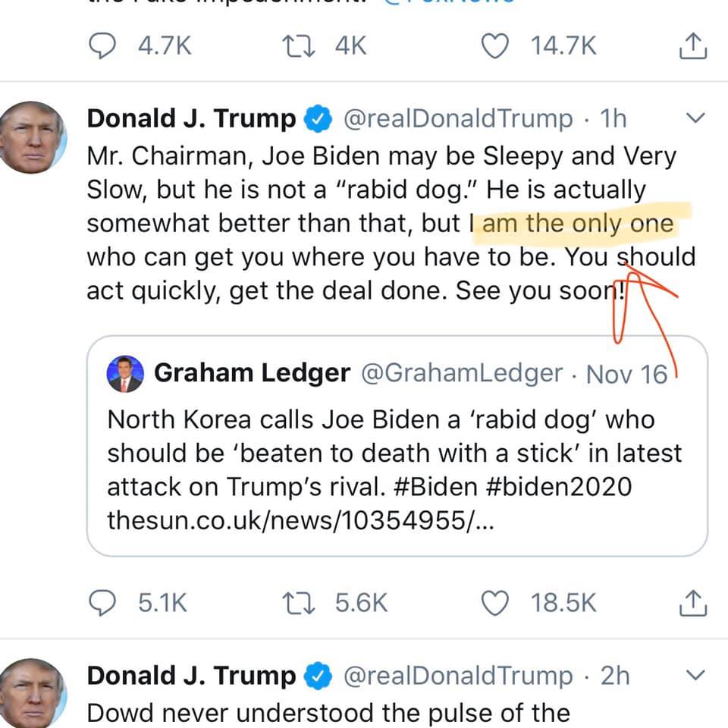This screenshot has width=728, height=728.
Task: Open the 1h tweet's profile picture
Action: click(32, 138)
